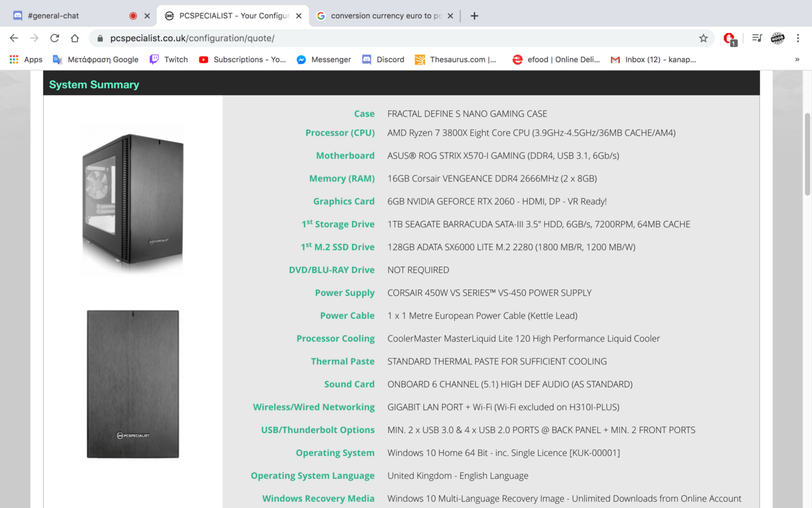Image resolution: width=812 pixels, height=508 pixels.
Task: Click the CORSAIR 450W VS SERIES text
Action: point(489,293)
